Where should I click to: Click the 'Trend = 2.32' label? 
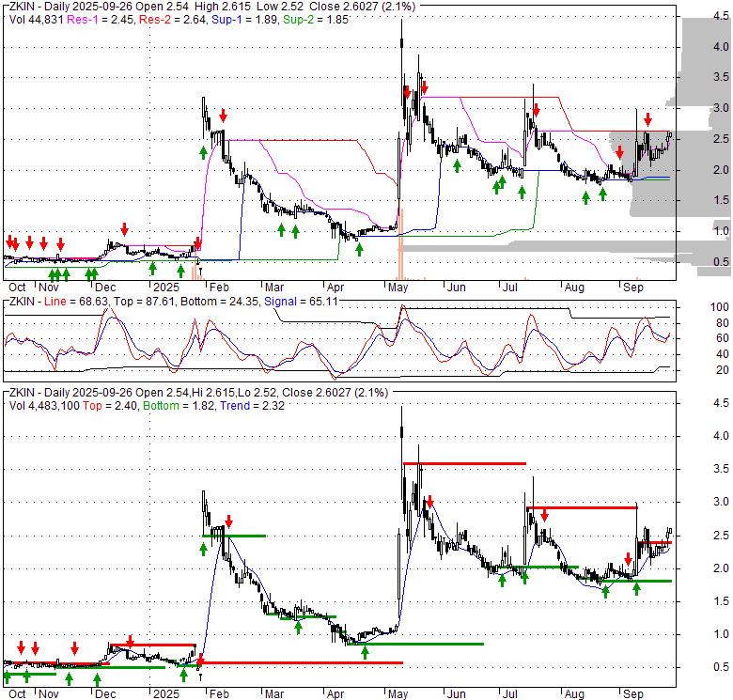pyautogui.click(x=252, y=406)
